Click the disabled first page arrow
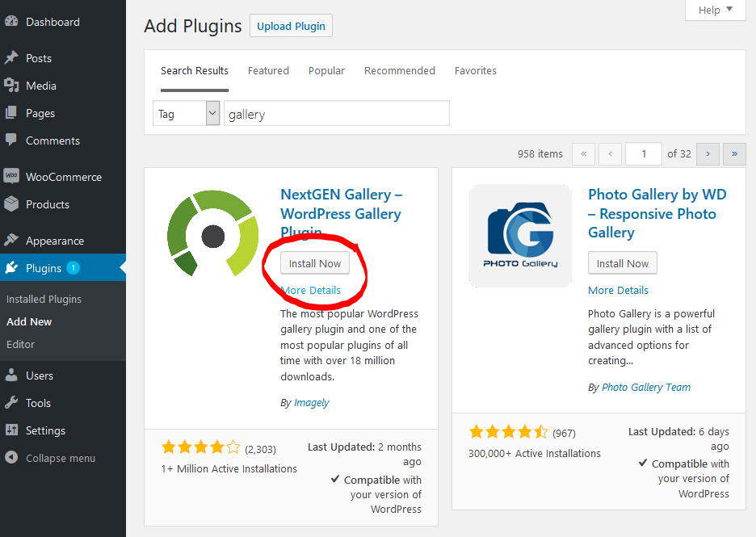756x537 pixels. tap(583, 154)
